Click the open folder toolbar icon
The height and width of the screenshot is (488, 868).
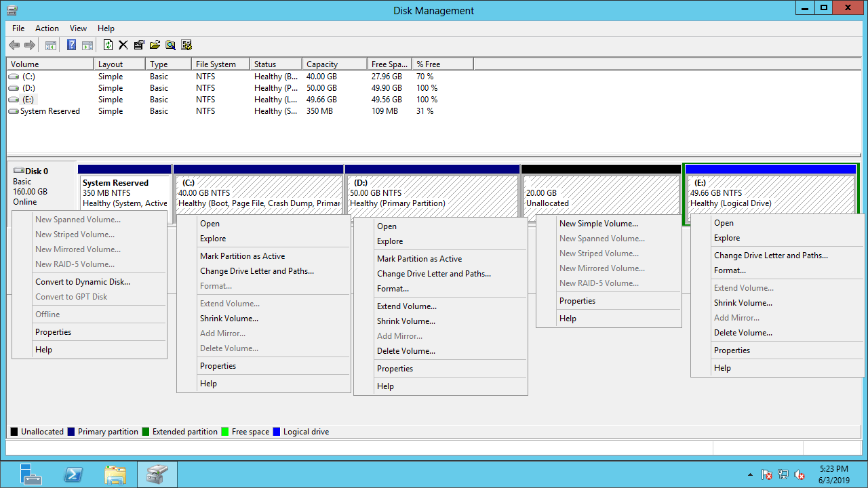click(x=155, y=45)
